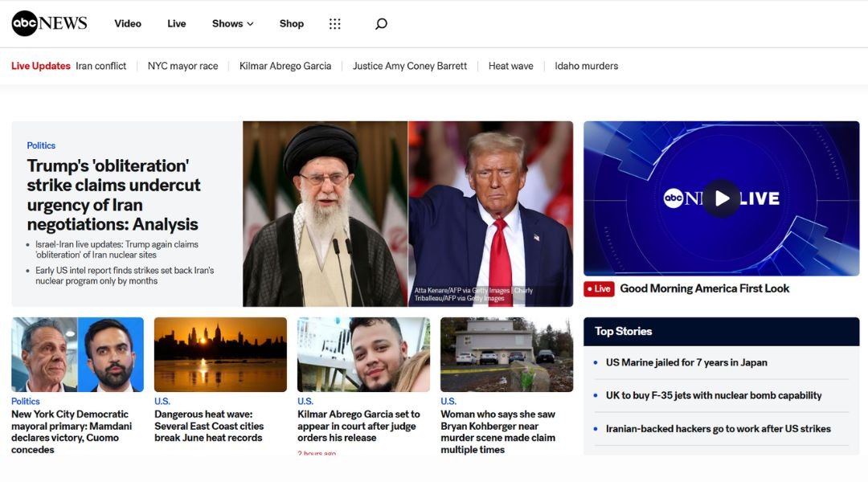Open the Live nav item
The height and width of the screenshot is (482, 868).
coord(177,24)
